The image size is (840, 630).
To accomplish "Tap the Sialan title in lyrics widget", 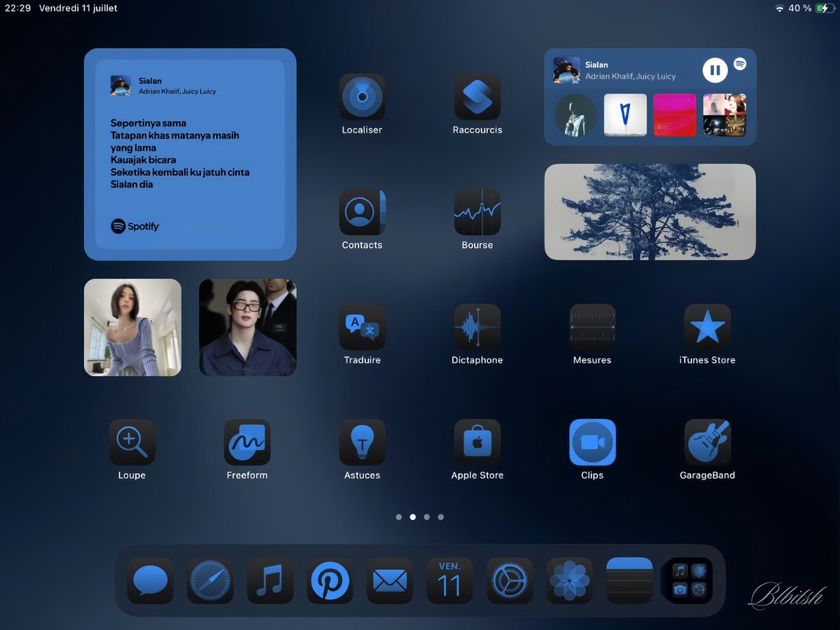I will point(150,81).
